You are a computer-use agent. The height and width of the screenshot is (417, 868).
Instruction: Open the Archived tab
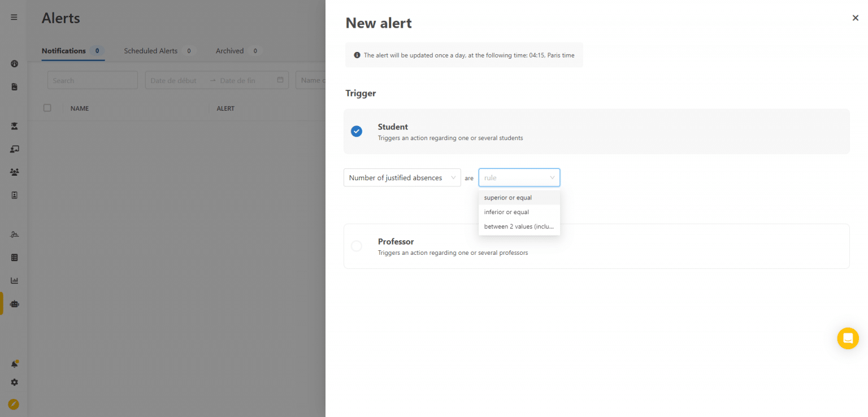(x=230, y=50)
